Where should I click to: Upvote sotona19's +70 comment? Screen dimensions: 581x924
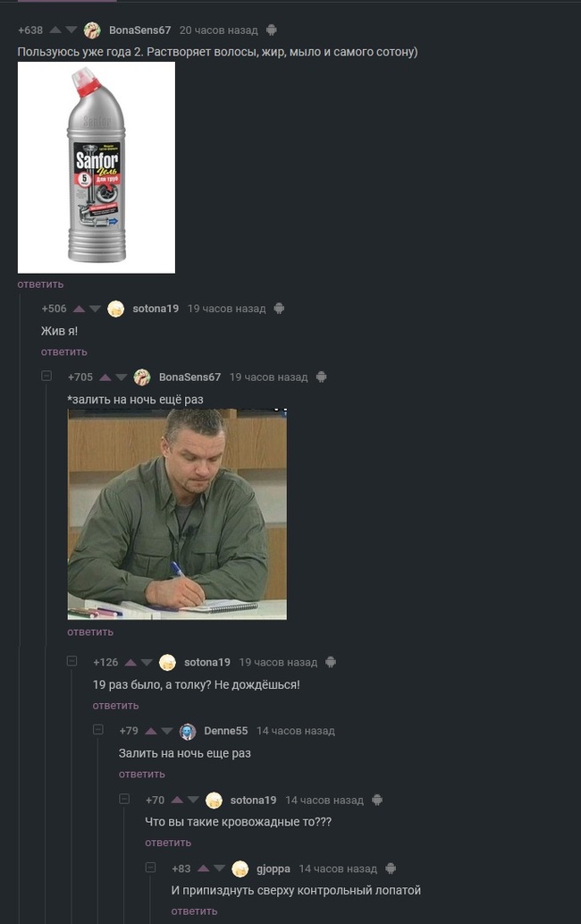(177, 801)
